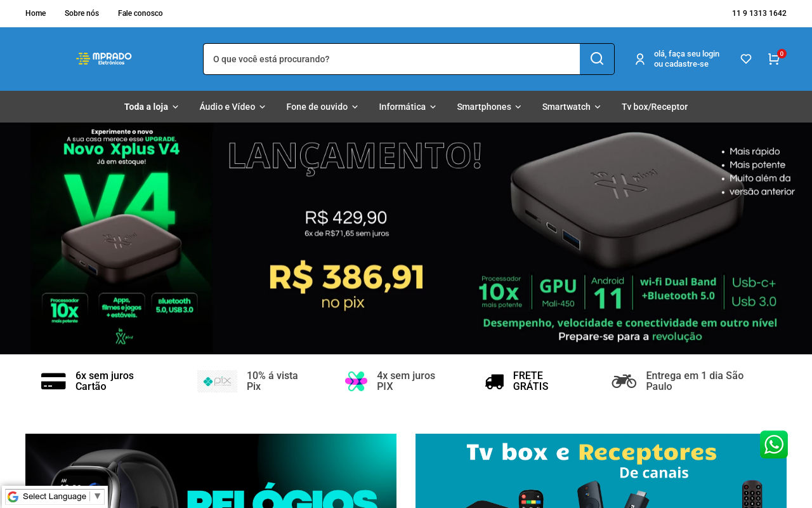Open the shopping cart icon
Screen dimensions: 812x508
point(773,59)
